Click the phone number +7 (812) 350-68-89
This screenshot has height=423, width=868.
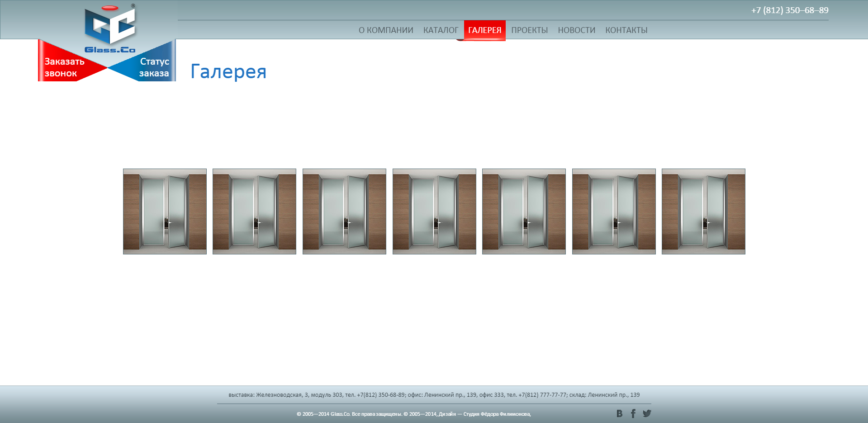(x=790, y=10)
